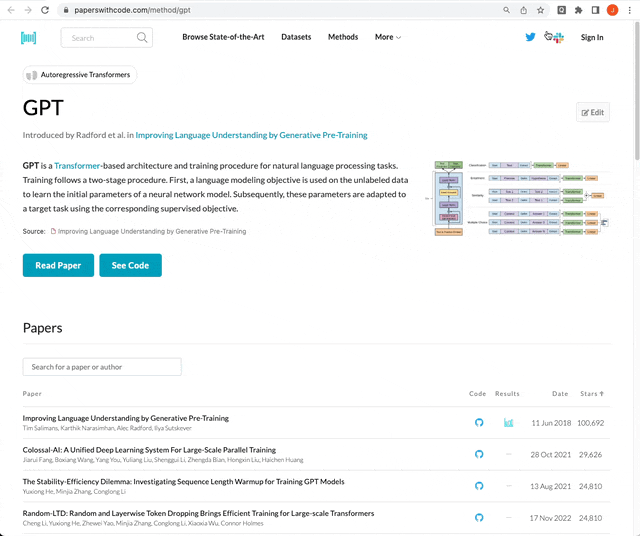
Task: Click the GPT architecture diagram thumbnail
Action: click(x=518, y=198)
